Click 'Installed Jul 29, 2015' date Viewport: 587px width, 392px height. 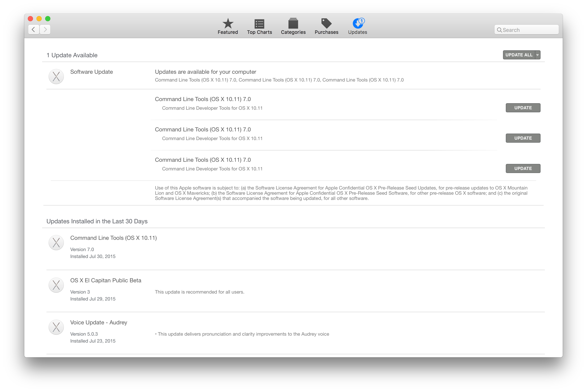click(x=93, y=299)
